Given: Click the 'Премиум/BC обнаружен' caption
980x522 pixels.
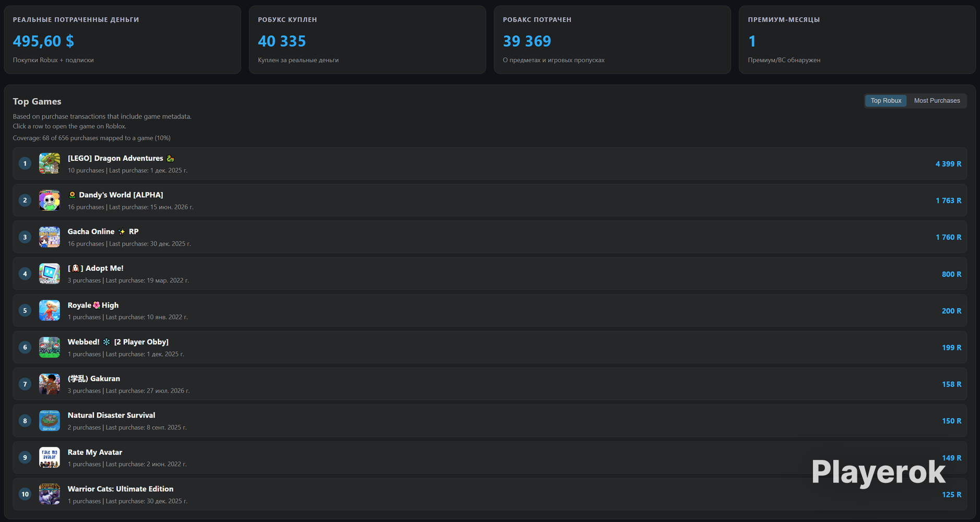Looking at the screenshot, I should click(784, 60).
